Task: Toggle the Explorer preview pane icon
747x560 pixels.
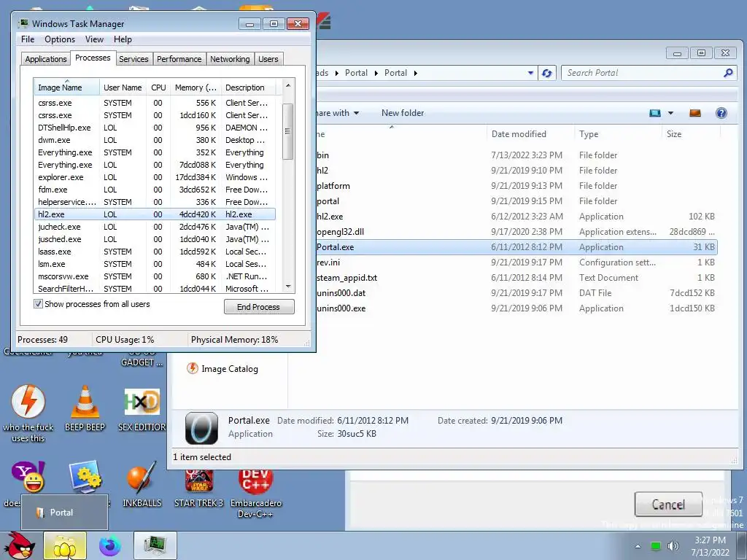Action: point(695,113)
